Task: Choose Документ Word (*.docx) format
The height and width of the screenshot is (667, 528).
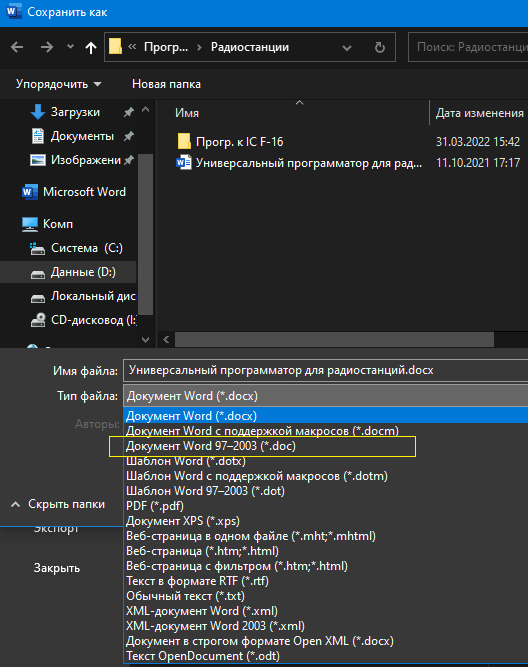Action: (x=325, y=416)
